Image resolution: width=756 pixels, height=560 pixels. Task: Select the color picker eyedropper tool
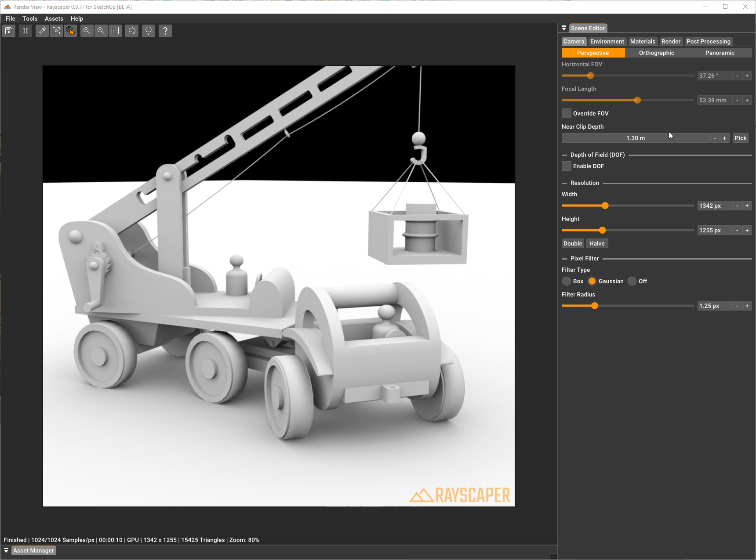[42, 30]
